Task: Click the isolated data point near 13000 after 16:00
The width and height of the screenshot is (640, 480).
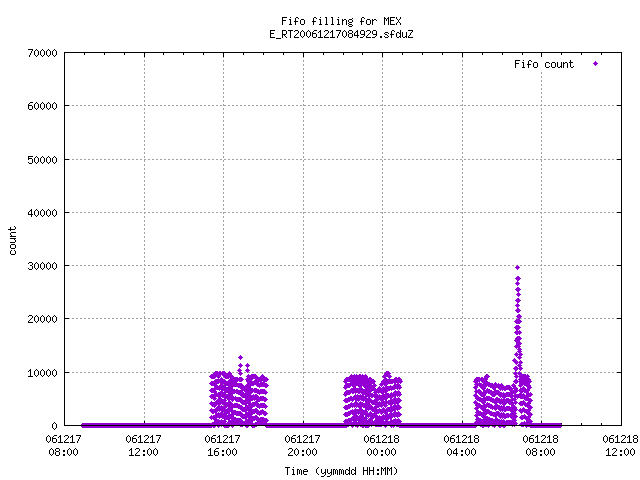Action: (x=240, y=358)
